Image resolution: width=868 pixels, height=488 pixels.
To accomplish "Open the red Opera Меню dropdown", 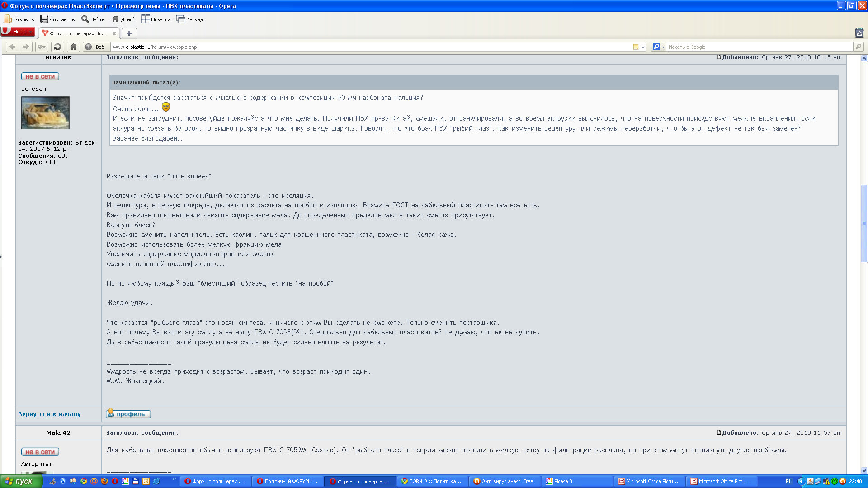I will point(18,32).
